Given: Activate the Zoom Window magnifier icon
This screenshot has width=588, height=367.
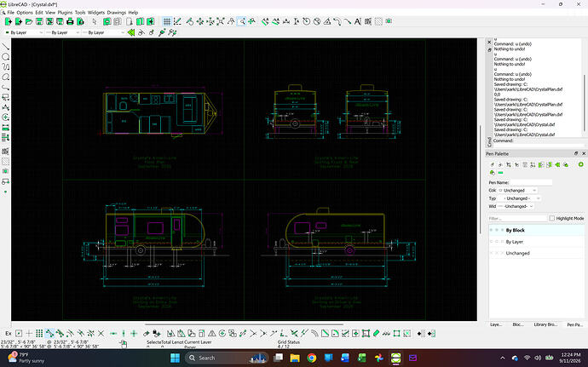Looking at the screenshot, I should coord(242,22).
